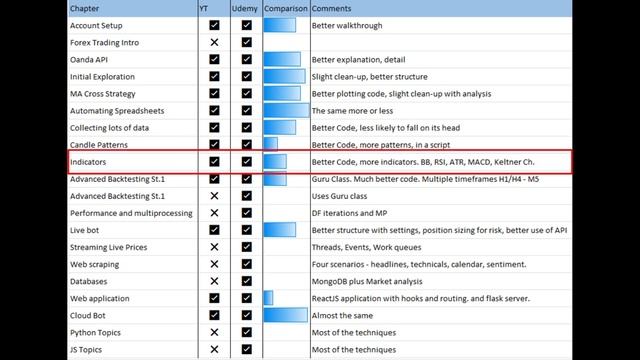Toggle the Udemy checkbox for Automating Spreadsheets
This screenshot has width=640, height=360.
click(x=247, y=111)
